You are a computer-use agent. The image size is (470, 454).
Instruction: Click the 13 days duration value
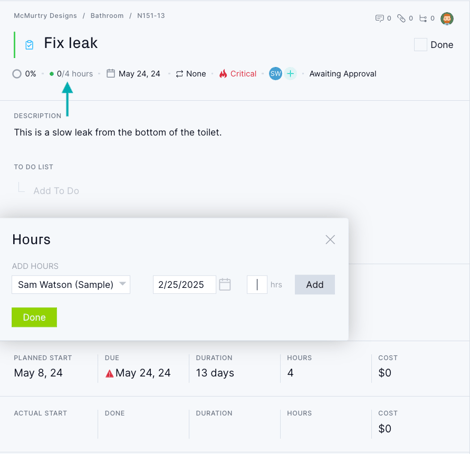pyautogui.click(x=215, y=373)
